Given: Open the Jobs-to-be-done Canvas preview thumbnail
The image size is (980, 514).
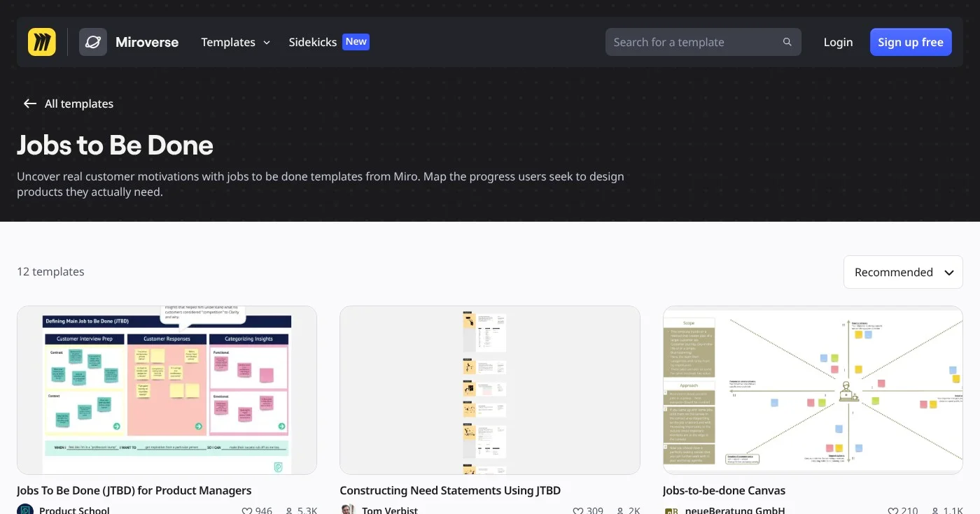Looking at the screenshot, I should coord(813,390).
